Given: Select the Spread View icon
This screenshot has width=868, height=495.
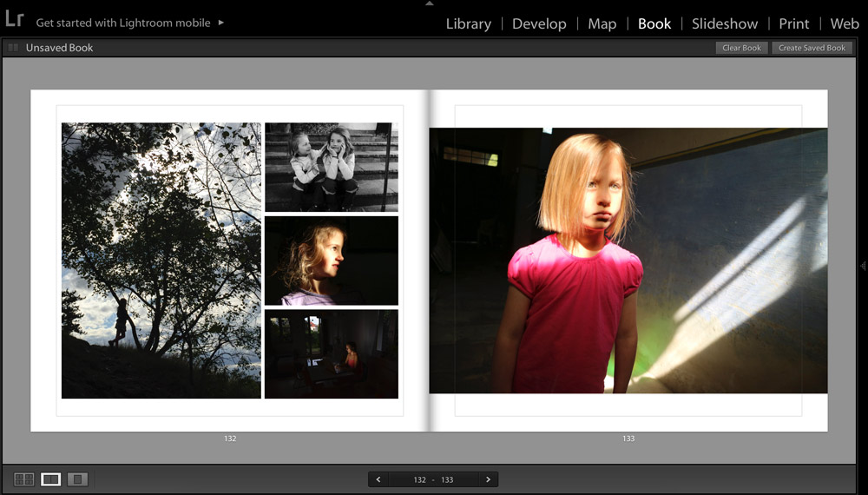Looking at the screenshot, I should tap(51, 479).
